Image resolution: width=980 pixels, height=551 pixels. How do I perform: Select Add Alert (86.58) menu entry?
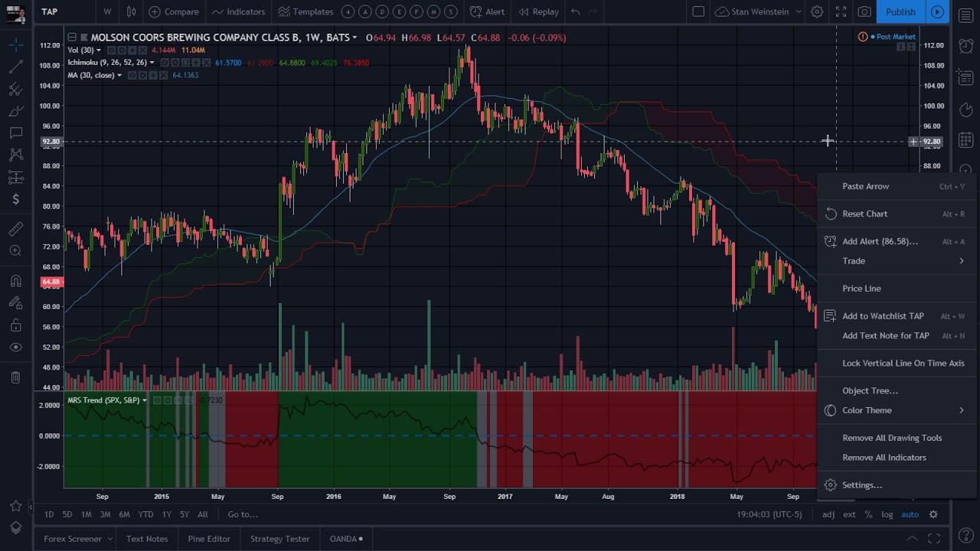[x=897, y=241]
